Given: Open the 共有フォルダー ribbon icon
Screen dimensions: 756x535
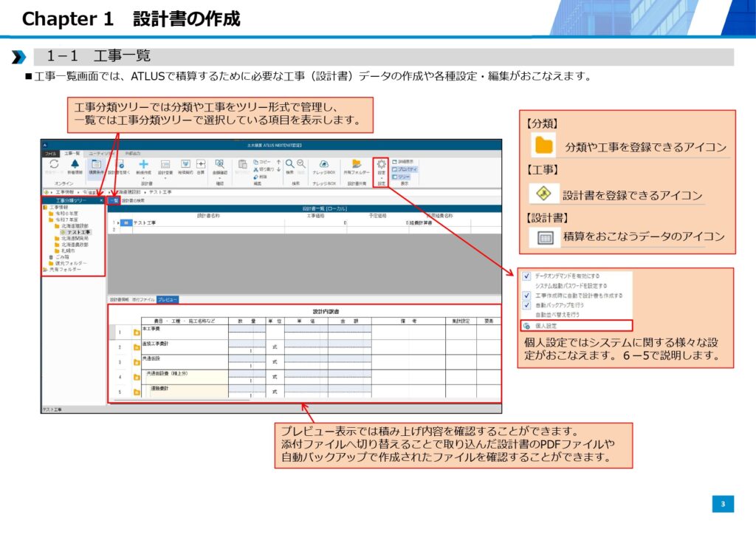Looking at the screenshot, I should point(357,165).
